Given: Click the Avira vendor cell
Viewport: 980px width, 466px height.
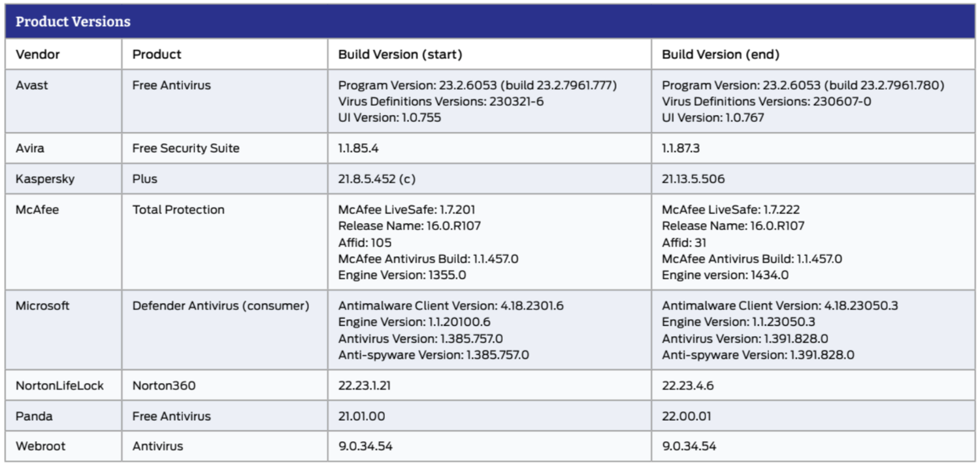Looking at the screenshot, I should tap(30, 148).
